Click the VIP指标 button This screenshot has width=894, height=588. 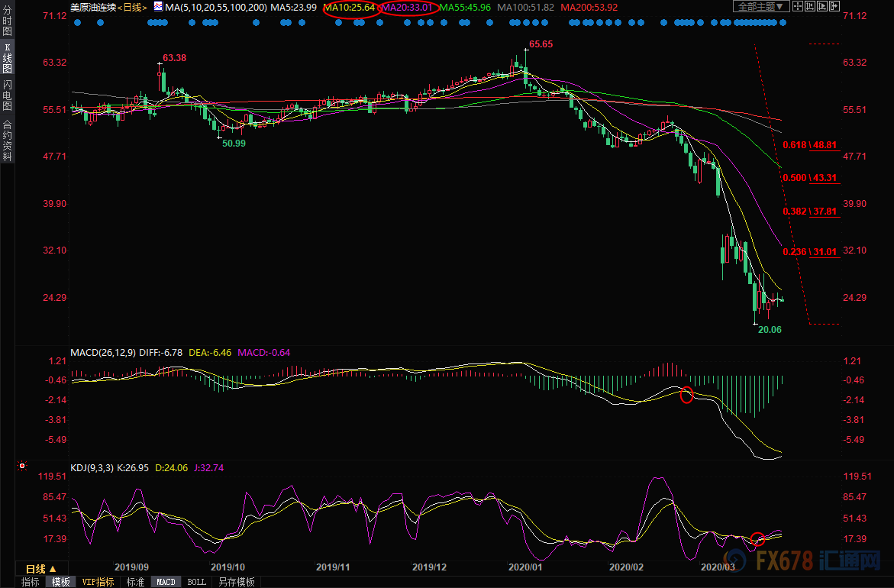click(98, 582)
